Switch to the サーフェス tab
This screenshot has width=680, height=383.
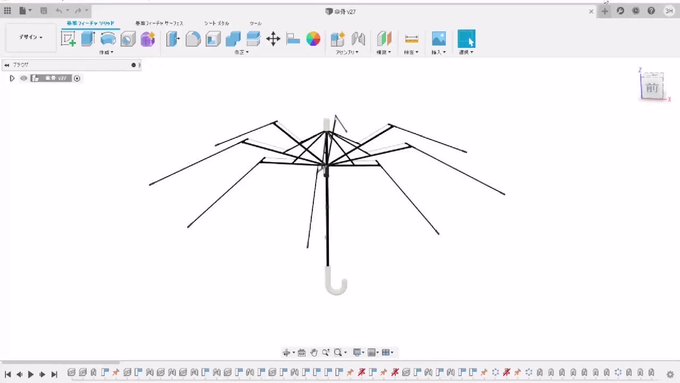(159, 23)
